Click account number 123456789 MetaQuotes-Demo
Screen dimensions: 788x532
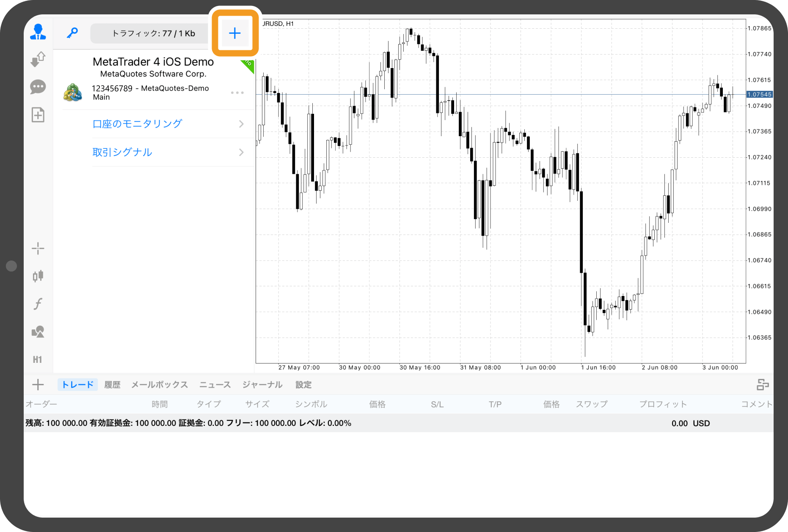(150, 88)
